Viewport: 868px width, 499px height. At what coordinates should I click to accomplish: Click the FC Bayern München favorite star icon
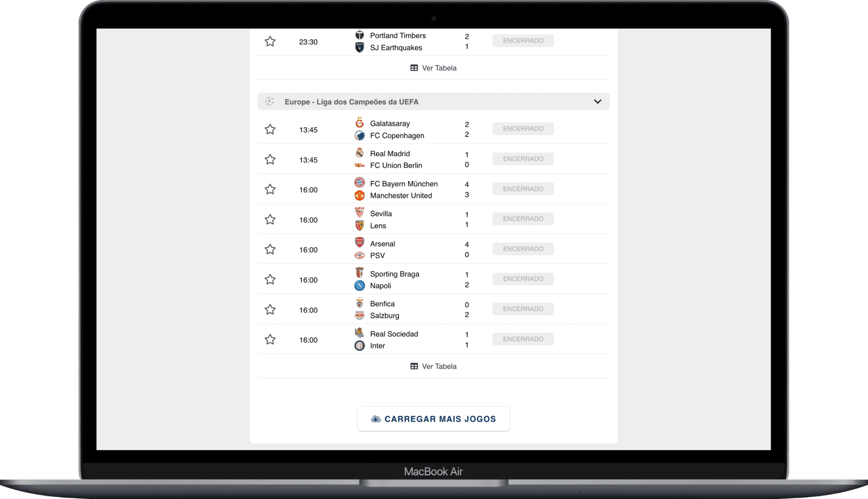click(x=271, y=189)
